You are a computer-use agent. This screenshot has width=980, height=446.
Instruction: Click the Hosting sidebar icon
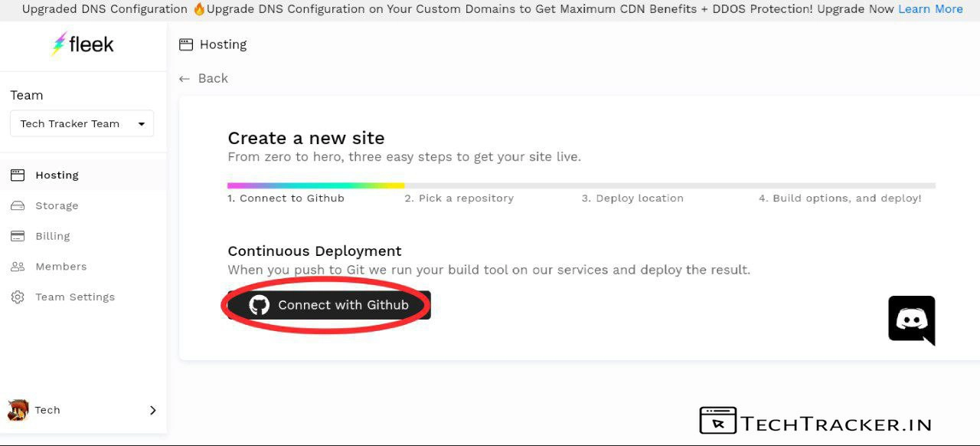tap(18, 175)
